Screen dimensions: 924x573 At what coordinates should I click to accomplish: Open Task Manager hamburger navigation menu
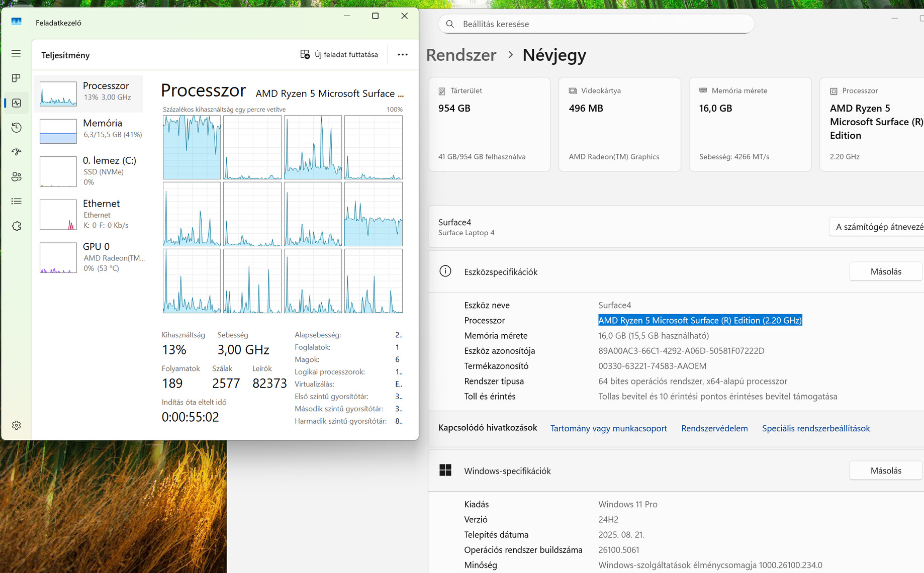pos(16,53)
